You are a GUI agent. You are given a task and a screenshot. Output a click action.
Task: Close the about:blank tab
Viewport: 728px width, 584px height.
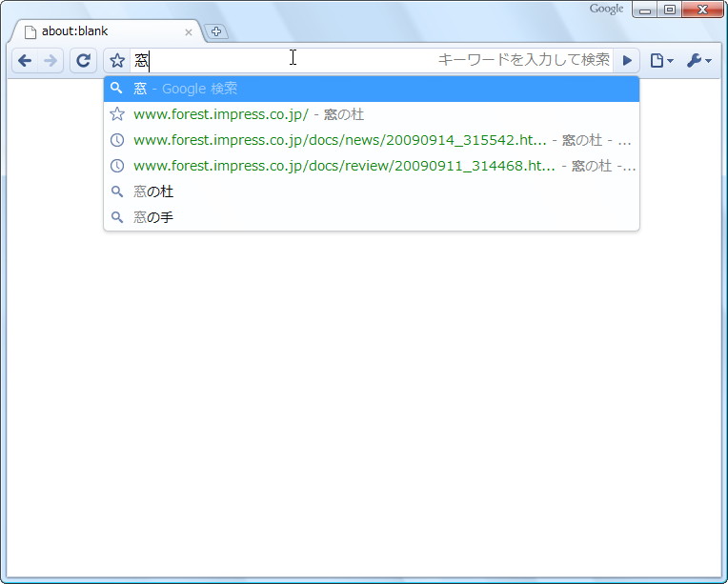[x=189, y=32]
